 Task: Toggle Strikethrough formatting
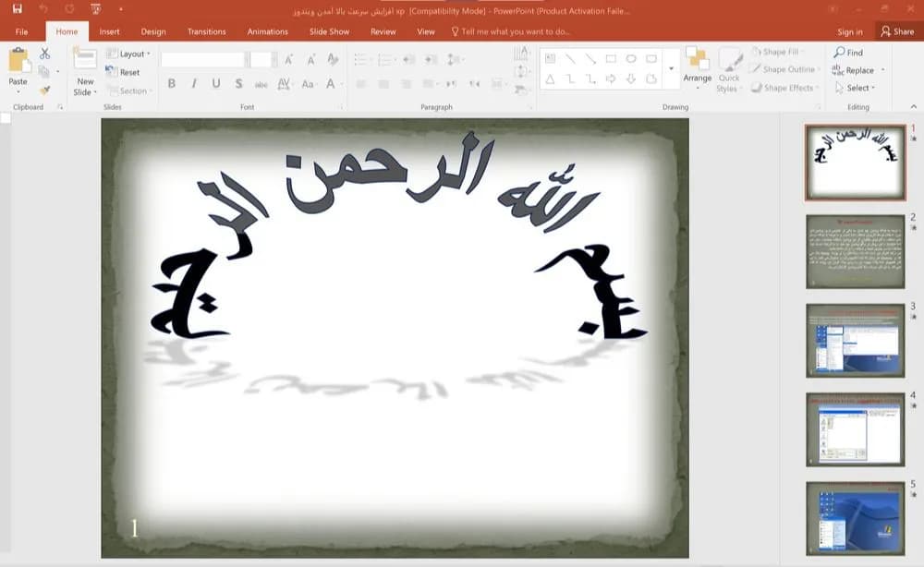(261, 84)
